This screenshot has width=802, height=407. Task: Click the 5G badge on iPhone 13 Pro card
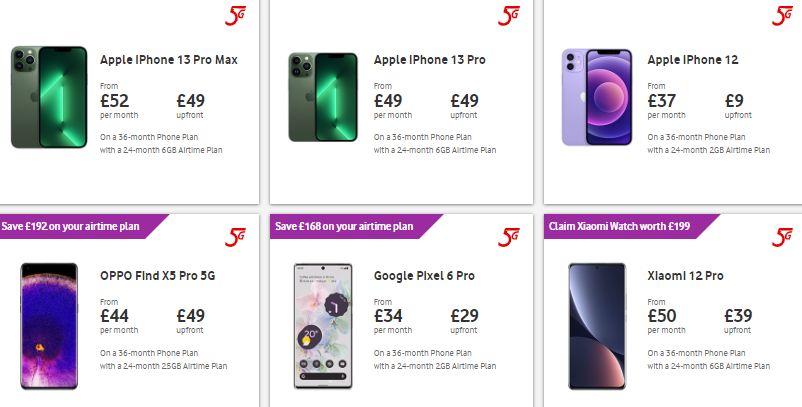[510, 15]
